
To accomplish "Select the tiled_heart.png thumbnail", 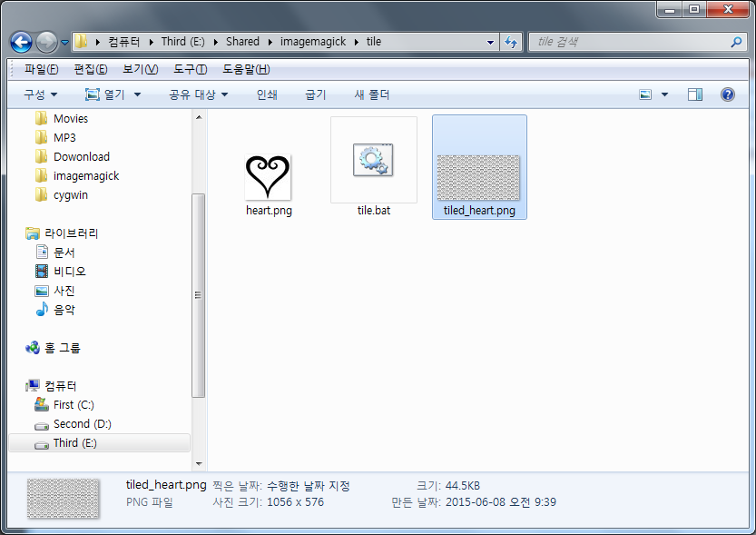I will (x=478, y=177).
